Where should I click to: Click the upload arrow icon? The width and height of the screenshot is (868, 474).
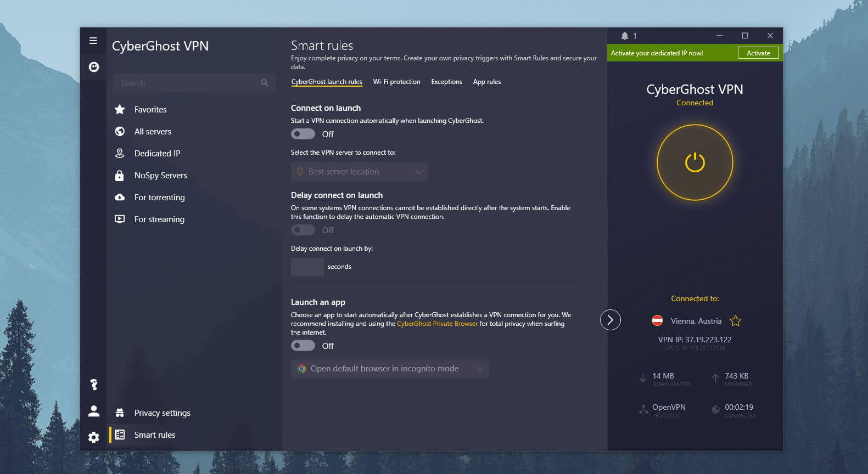pyautogui.click(x=715, y=378)
